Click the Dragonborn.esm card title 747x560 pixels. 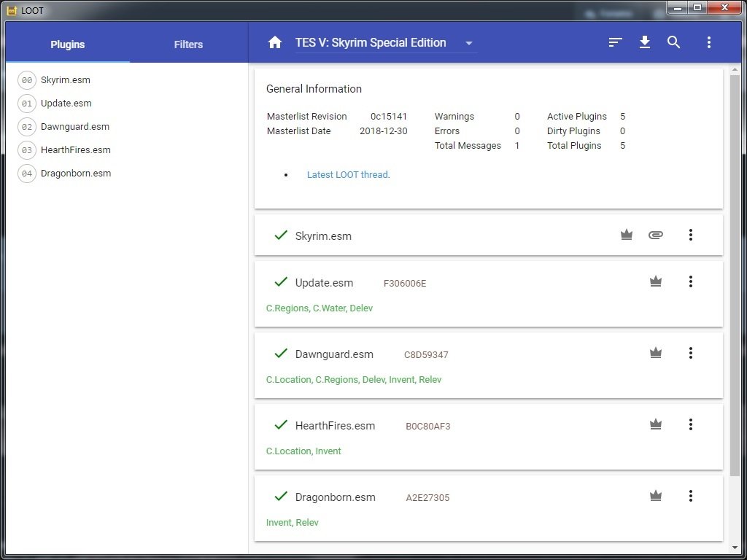336,497
